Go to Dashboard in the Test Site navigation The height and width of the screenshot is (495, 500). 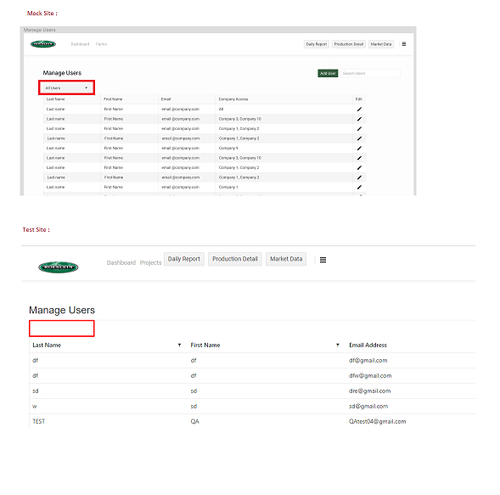click(121, 263)
